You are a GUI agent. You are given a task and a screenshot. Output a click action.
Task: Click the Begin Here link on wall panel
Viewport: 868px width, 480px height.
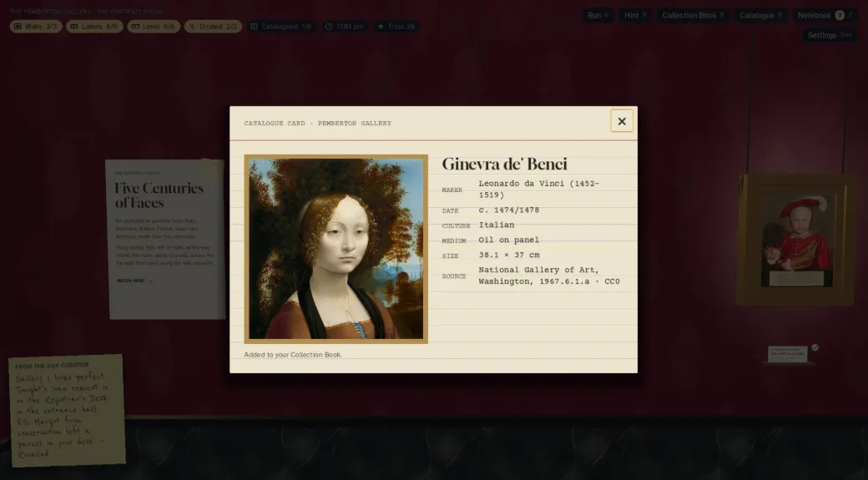point(134,280)
